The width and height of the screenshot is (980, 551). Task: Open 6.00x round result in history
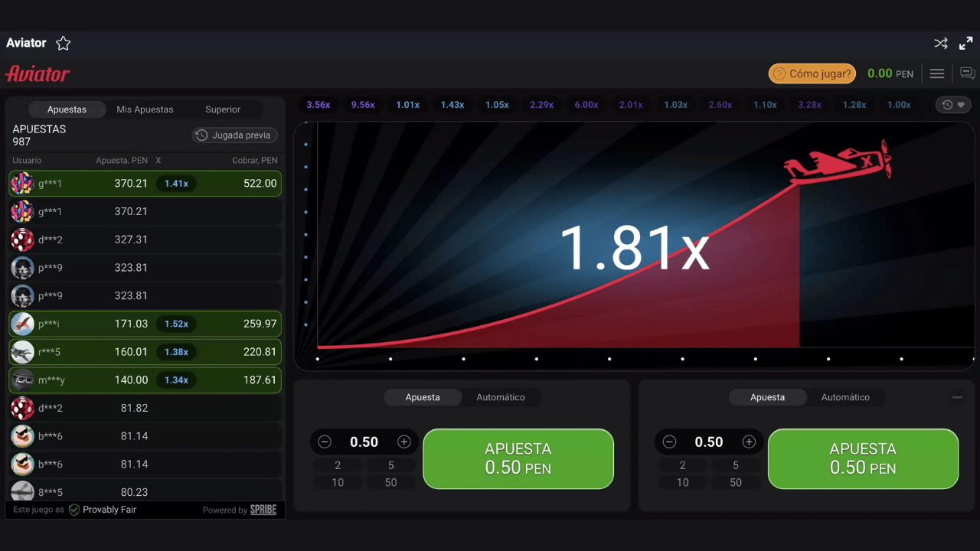586,105
